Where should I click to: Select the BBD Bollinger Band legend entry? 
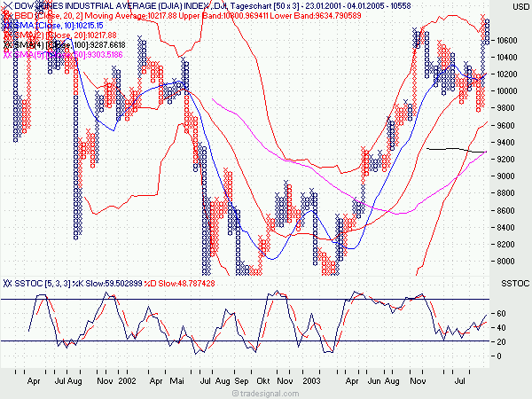tap(188, 16)
